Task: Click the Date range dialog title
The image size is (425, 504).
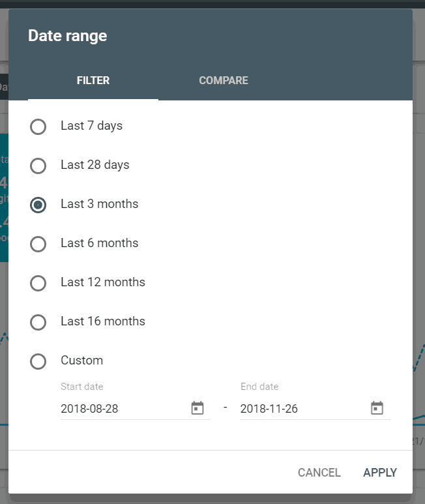Action: (67, 36)
